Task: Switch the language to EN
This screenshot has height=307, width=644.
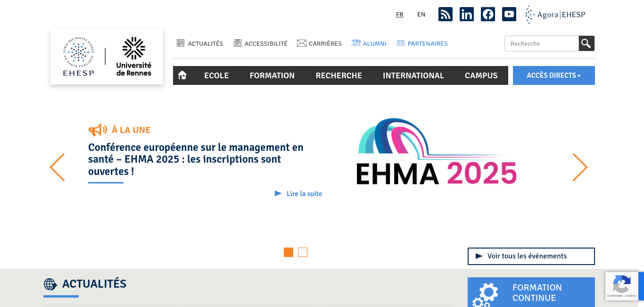Action: 421,15
